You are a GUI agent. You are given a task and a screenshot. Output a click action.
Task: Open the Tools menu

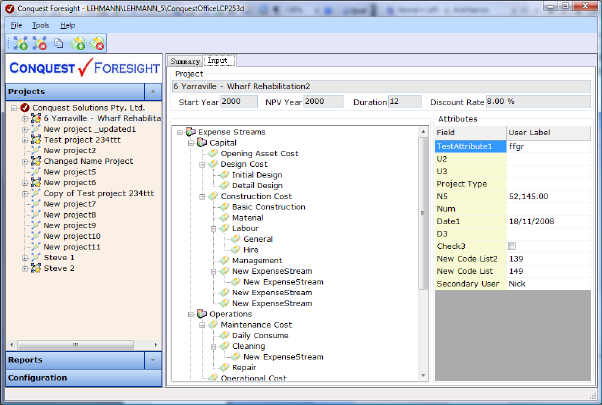pos(40,25)
